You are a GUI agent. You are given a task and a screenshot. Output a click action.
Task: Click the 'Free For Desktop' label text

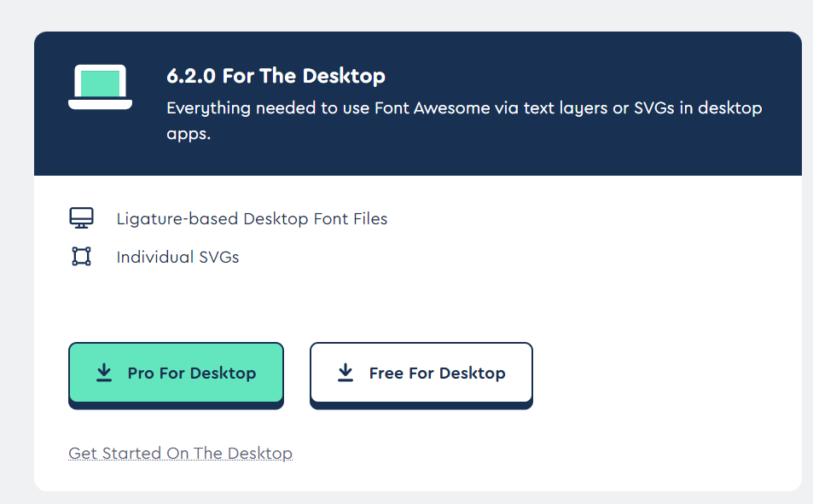pyautogui.click(x=437, y=374)
